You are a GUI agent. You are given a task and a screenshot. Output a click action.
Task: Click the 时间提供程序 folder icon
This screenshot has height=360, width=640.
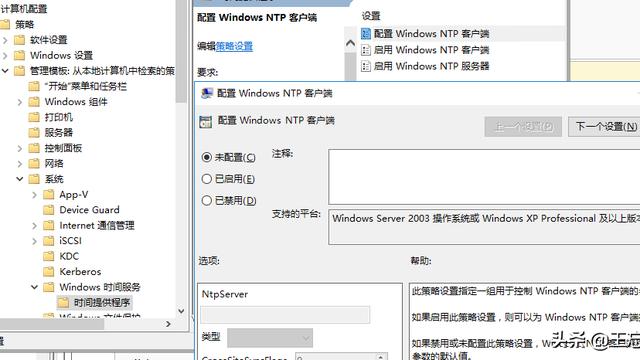(63, 302)
